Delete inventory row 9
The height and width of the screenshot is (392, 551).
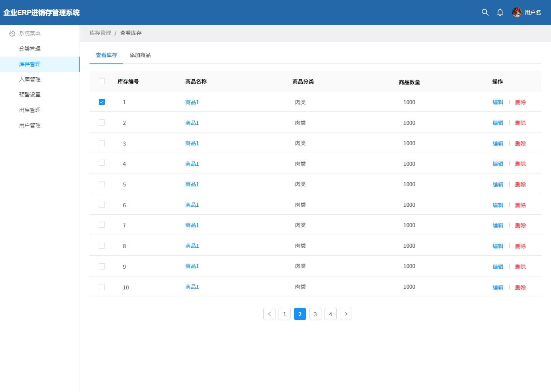(520, 267)
